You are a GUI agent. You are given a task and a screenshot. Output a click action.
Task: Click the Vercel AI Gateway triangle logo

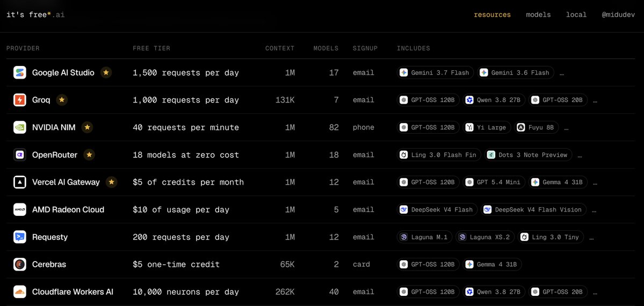pyautogui.click(x=20, y=182)
